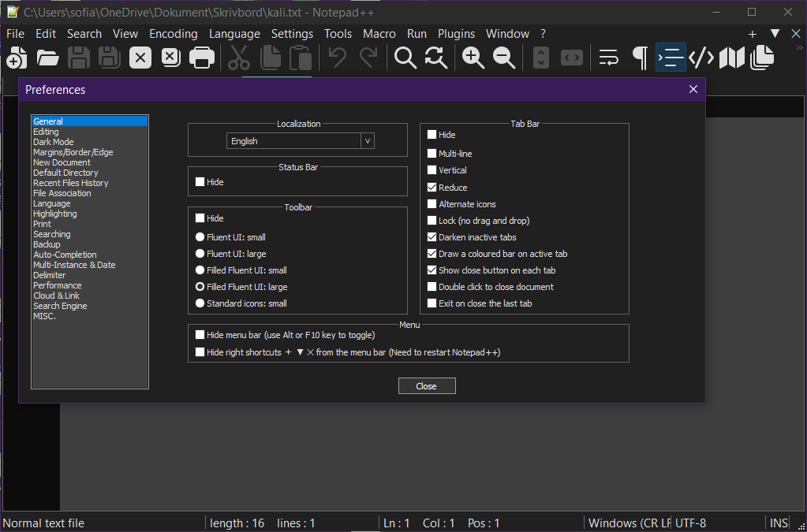Open the Encoding menu

click(174, 34)
